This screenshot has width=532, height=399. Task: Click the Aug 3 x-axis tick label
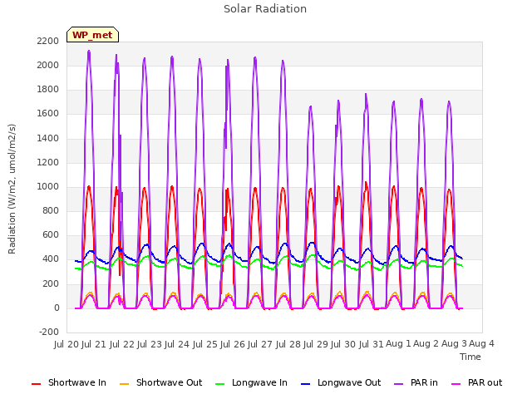click(x=454, y=344)
